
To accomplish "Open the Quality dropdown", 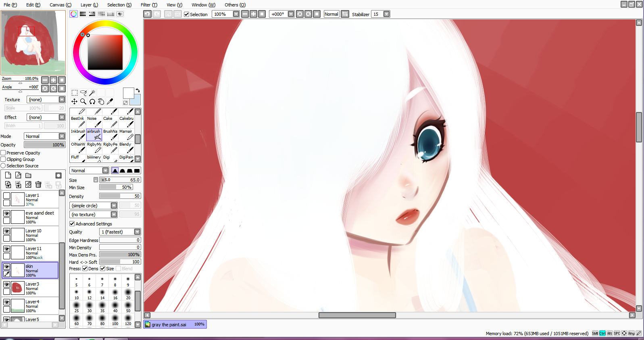I will pyautogui.click(x=120, y=232).
